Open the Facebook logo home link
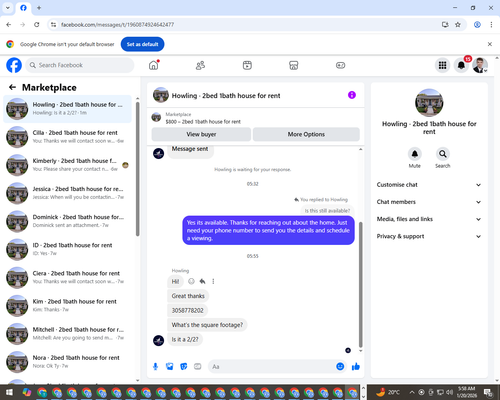 coord(14,65)
